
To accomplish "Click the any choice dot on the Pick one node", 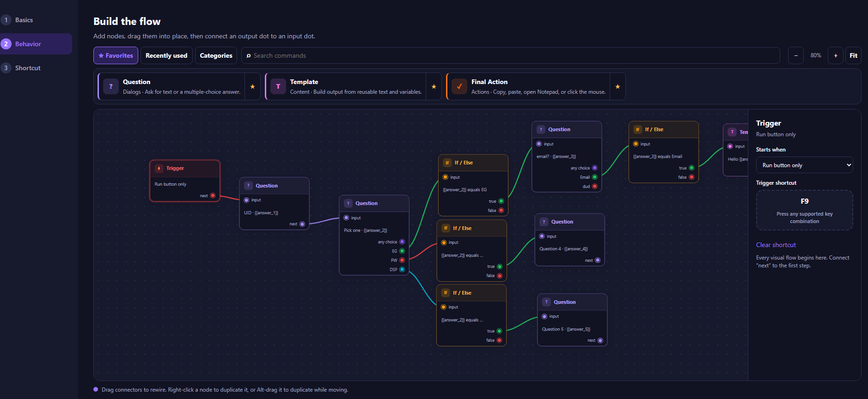I will pyautogui.click(x=402, y=242).
